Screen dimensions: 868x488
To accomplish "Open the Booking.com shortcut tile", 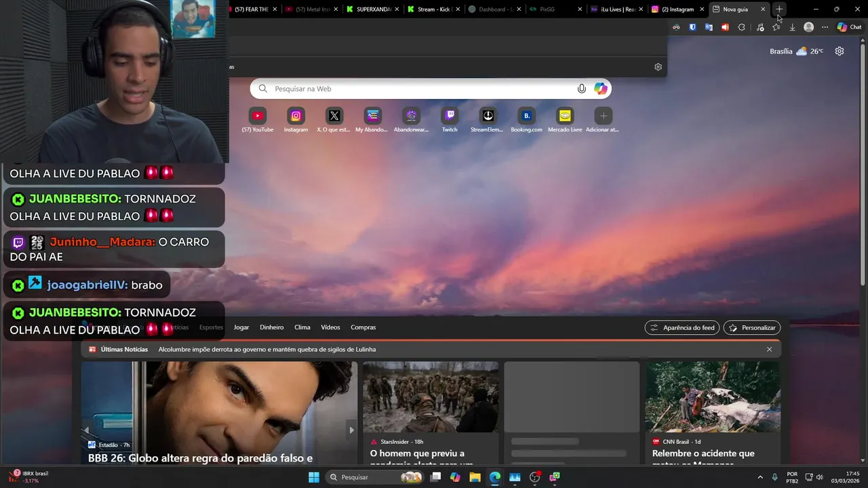I will (x=526, y=116).
